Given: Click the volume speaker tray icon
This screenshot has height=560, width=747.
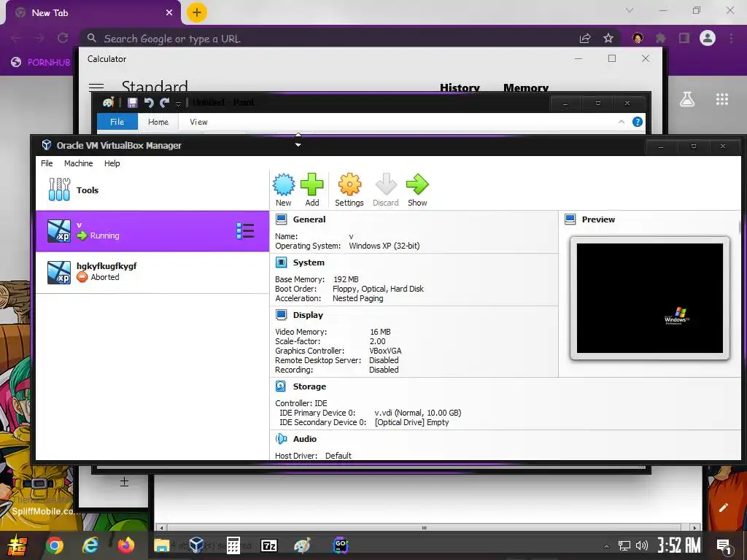Looking at the screenshot, I should click(642, 545).
